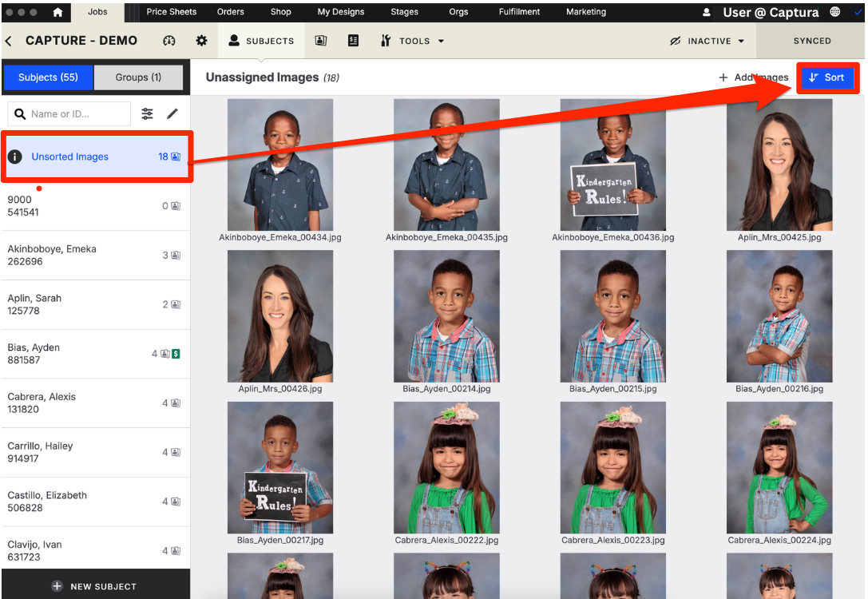Click the info icon on Unsorted Images
The image size is (868, 599).
15,157
